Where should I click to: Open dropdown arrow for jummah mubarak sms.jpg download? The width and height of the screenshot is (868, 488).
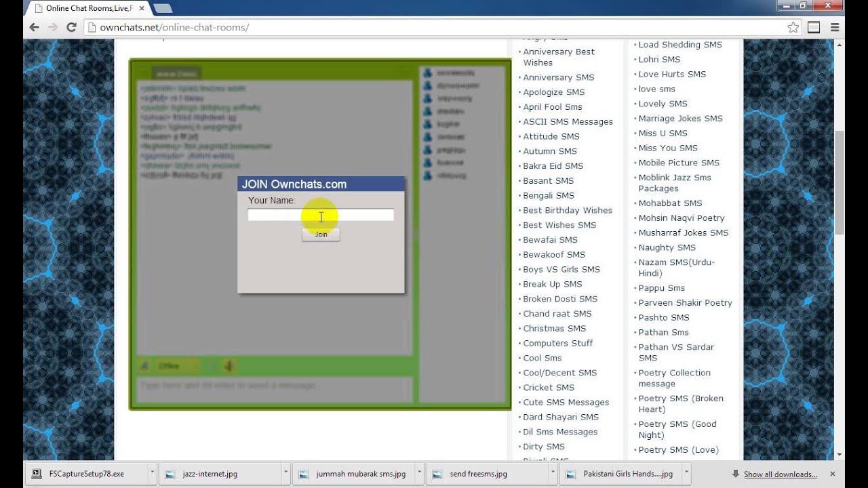420,474
